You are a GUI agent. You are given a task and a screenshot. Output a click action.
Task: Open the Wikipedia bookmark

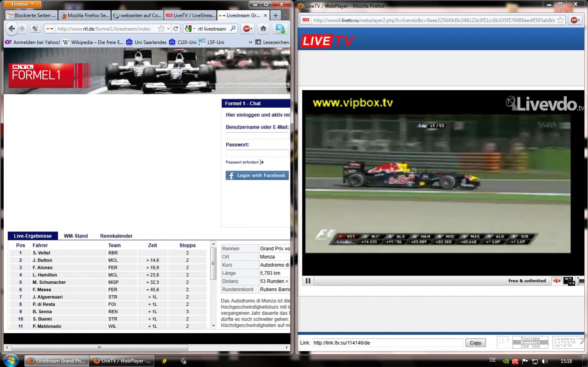point(93,42)
